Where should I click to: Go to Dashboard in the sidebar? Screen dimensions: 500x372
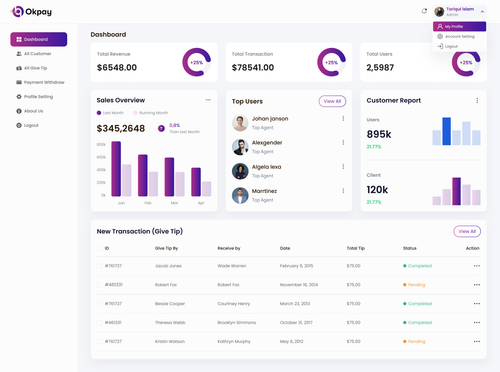point(39,39)
